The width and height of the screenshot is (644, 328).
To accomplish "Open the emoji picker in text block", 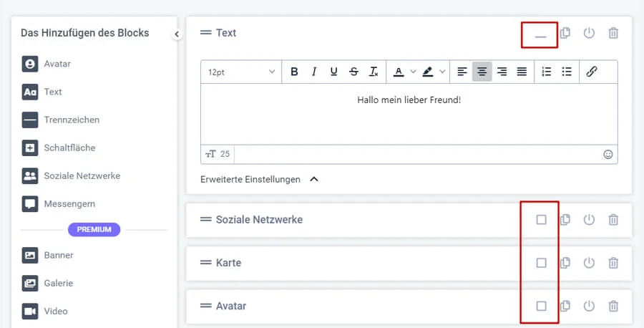I will coord(608,154).
